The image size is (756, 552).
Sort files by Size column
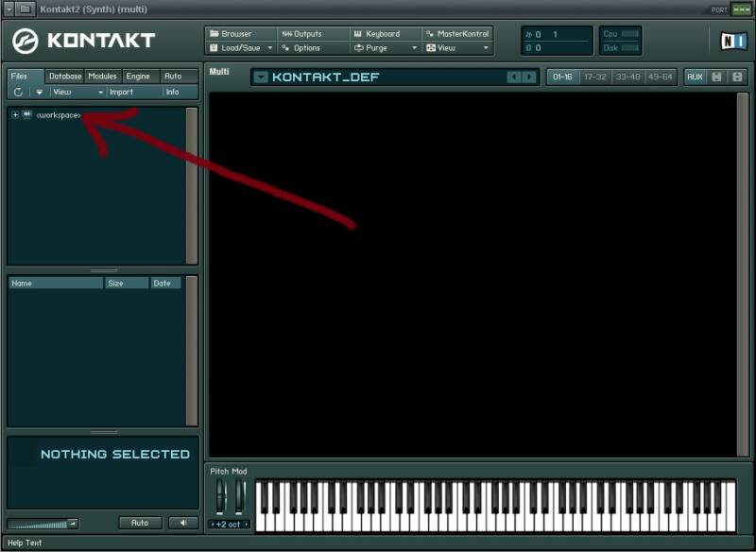click(127, 283)
